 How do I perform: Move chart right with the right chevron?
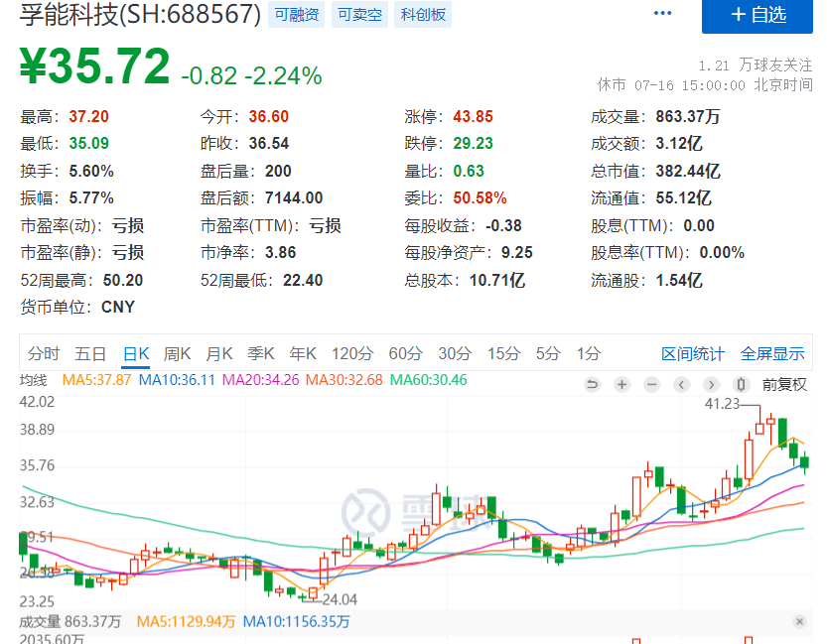tap(711, 385)
